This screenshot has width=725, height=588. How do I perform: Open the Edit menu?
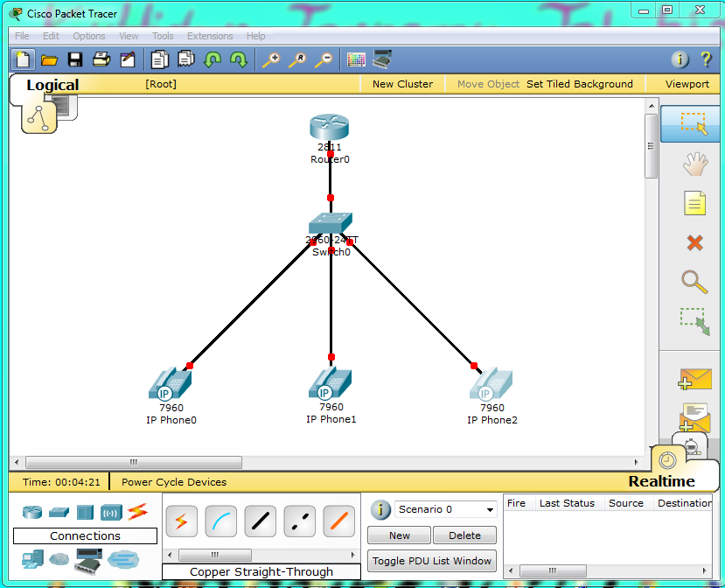pos(51,36)
